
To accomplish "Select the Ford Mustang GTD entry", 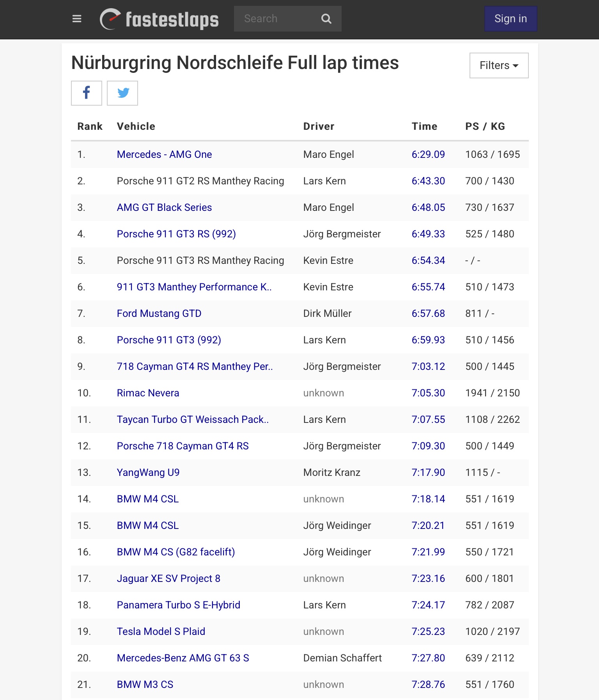I will click(x=159, y=313).
